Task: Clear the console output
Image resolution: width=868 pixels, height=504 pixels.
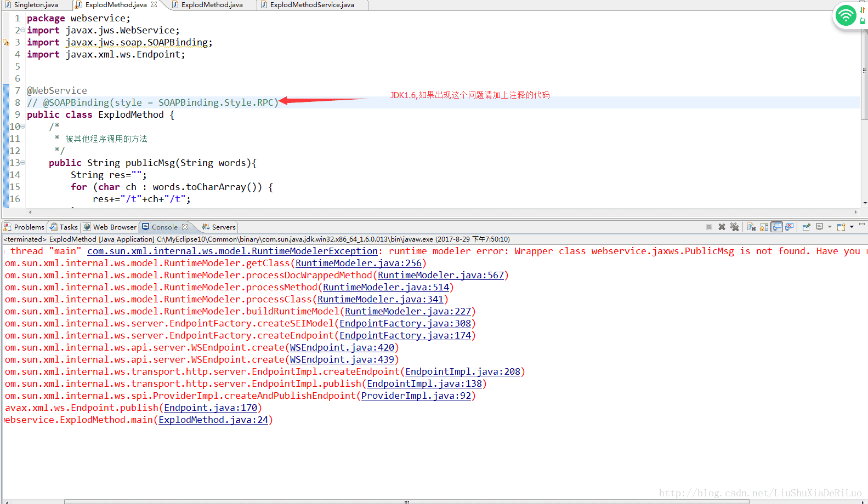Action: [x=751, y=227]
